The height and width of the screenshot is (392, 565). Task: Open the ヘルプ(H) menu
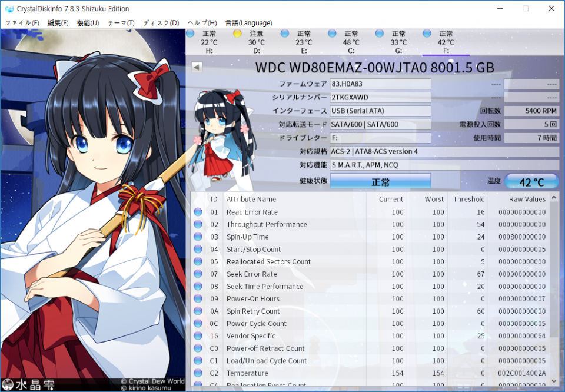202,23
